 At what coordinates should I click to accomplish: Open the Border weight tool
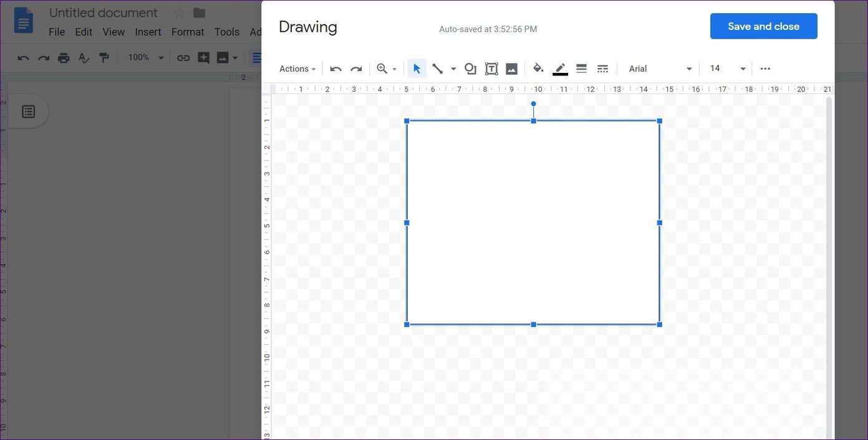tap(581, 69)
